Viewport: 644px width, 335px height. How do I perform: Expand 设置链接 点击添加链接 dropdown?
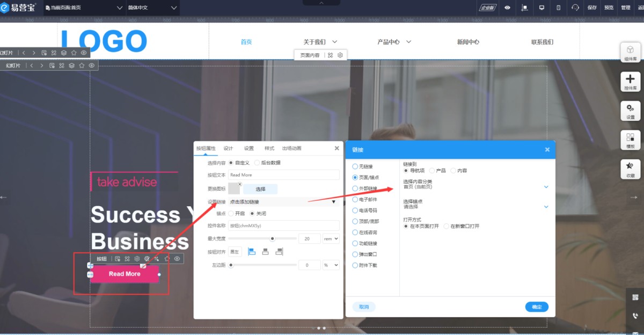click(x=284, y=202)
